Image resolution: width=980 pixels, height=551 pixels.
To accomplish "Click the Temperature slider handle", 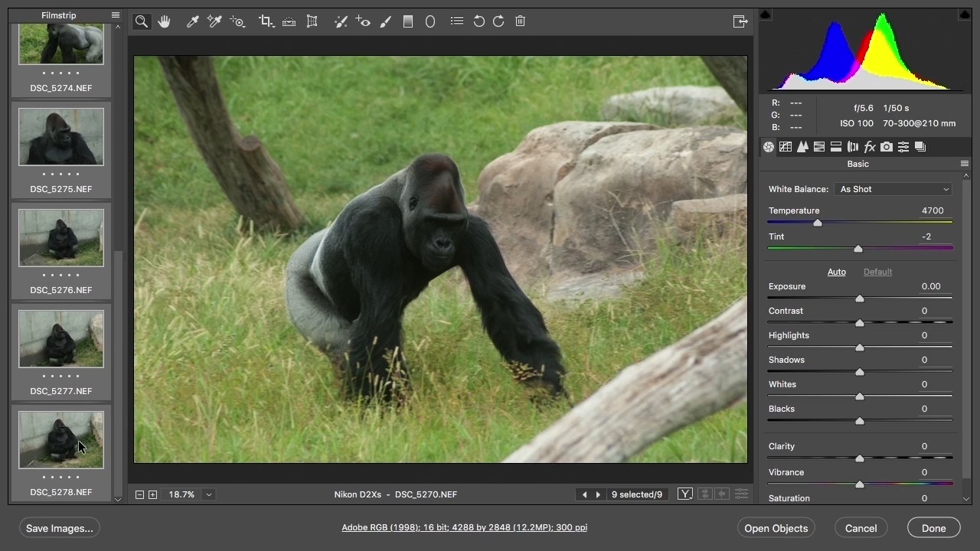I will click(817, 223).
